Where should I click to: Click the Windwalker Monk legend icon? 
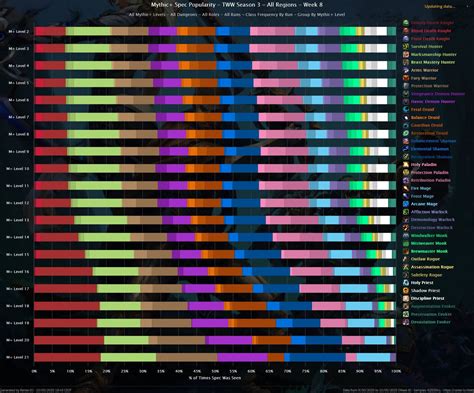click(x=406, y=235)
